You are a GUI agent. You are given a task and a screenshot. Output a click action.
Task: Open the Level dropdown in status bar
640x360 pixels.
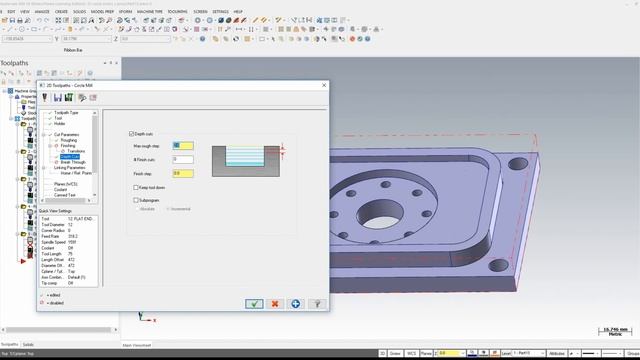click(x=542, y=353)
